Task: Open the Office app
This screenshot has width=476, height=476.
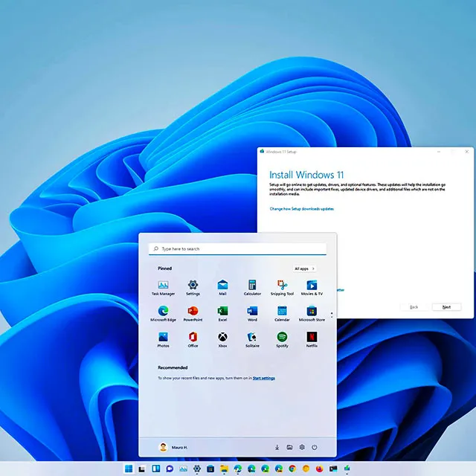Action: pos(193,340)
